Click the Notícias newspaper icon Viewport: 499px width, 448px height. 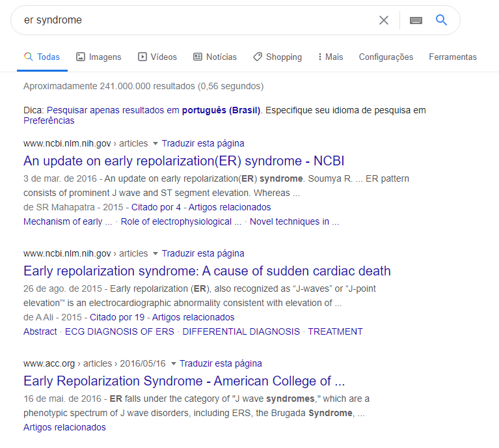point(198,57)
